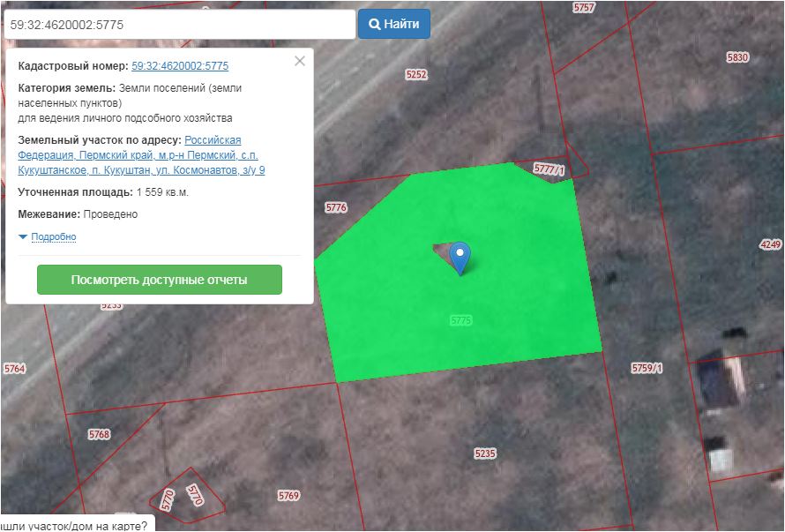Click parcel label 5252 on map

(416, 75)
